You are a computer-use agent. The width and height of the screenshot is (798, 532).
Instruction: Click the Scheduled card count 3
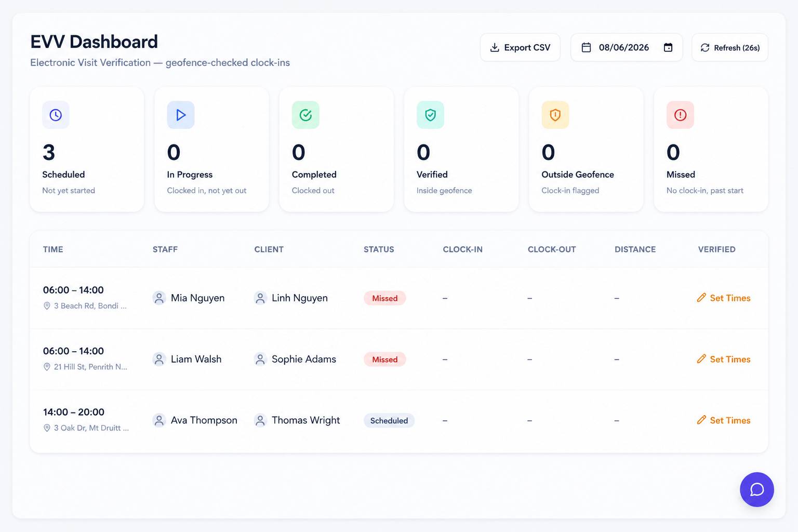click(49, 152)
